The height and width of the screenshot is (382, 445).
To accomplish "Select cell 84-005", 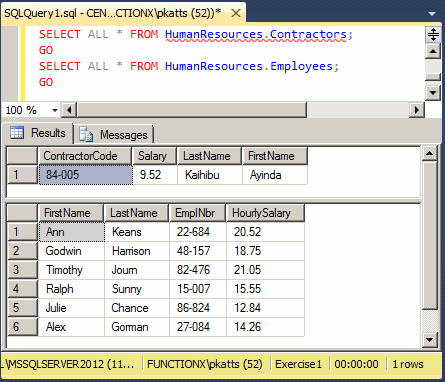I will pyautogui.click(x=86, y=175).
